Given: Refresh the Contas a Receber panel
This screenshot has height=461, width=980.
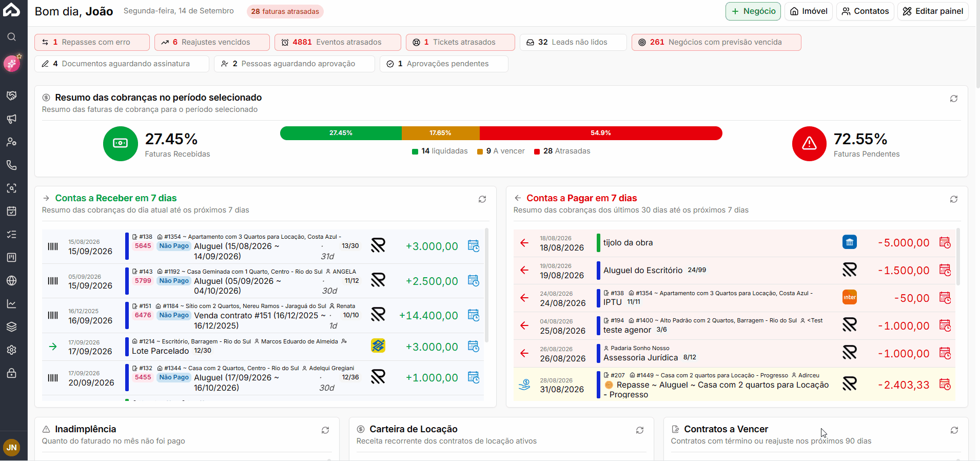Looking at the screenshot, I should click(482, 199).
